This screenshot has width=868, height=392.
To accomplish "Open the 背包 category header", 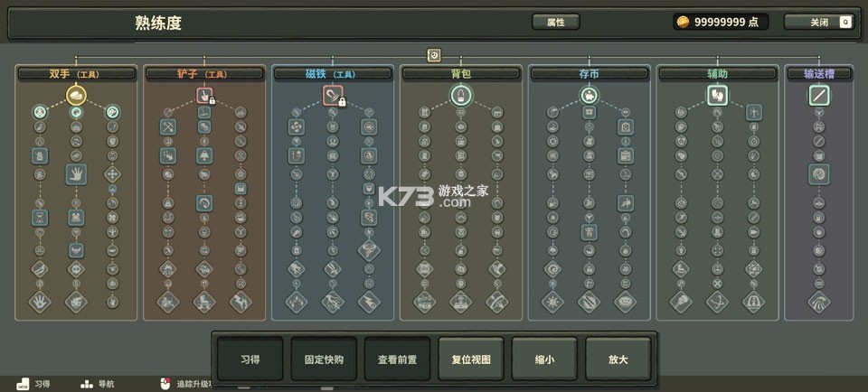I will 460,74.
